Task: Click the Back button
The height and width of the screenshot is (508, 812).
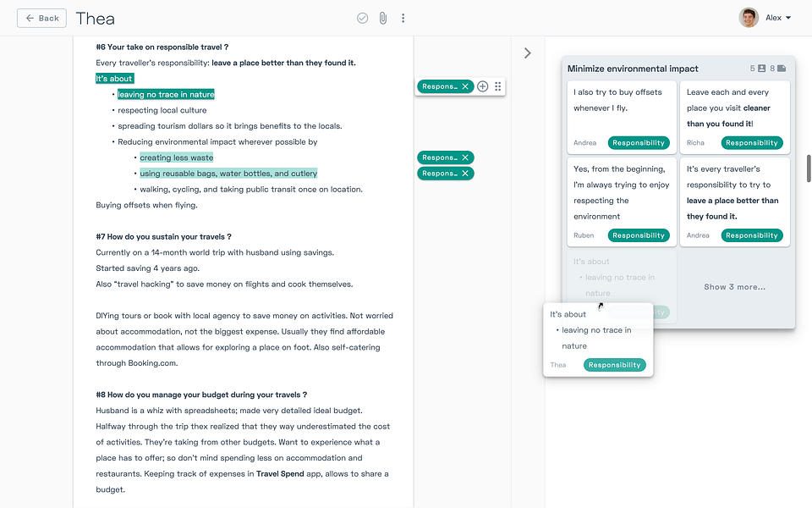Action: click(41, 18)
